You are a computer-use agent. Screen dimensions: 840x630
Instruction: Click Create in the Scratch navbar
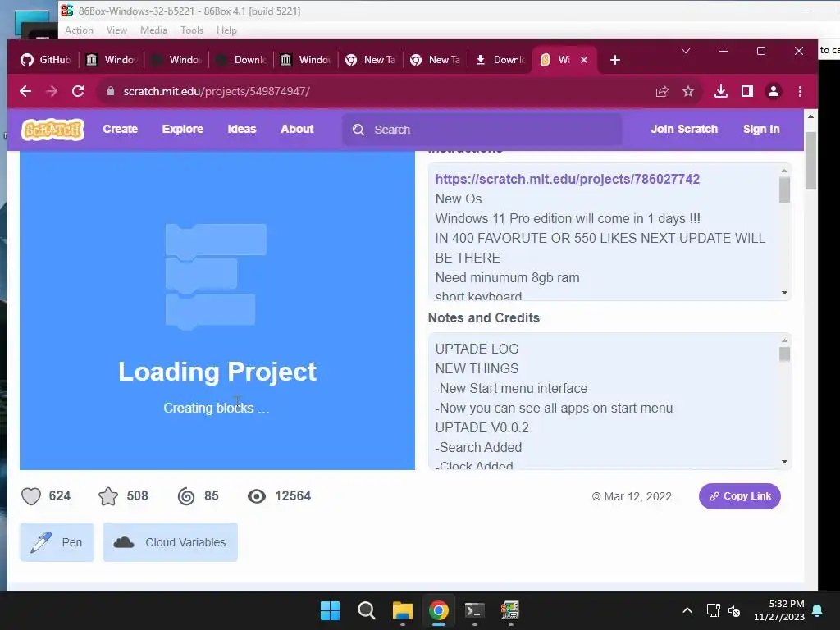(121, 129)
